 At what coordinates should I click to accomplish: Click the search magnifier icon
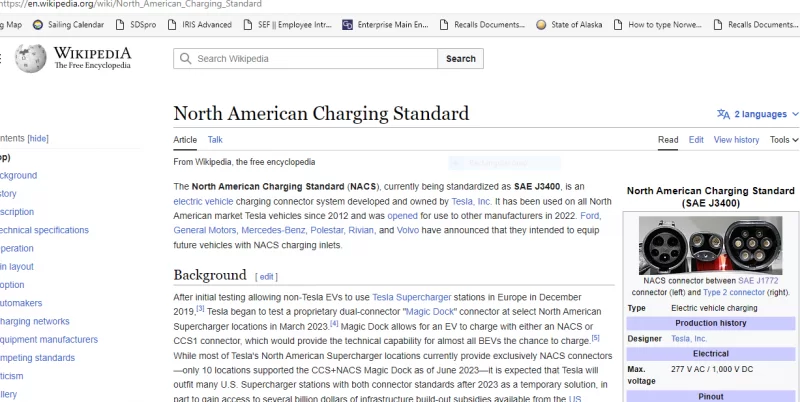185,59
